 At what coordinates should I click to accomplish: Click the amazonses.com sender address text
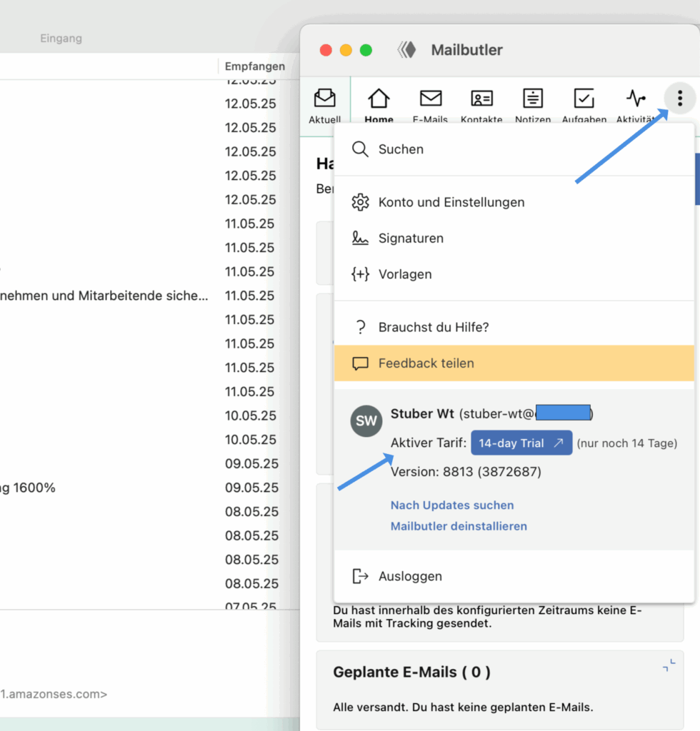[53, 694]
